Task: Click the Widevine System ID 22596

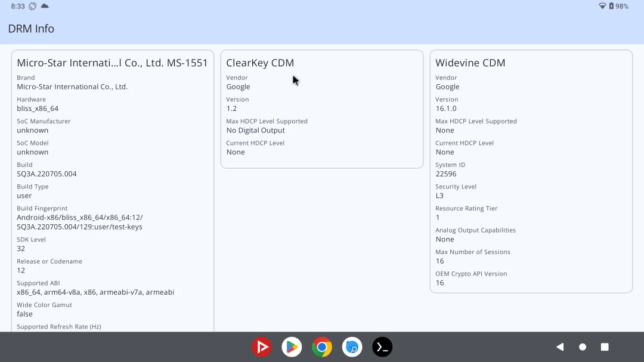Action: point(445,174)
